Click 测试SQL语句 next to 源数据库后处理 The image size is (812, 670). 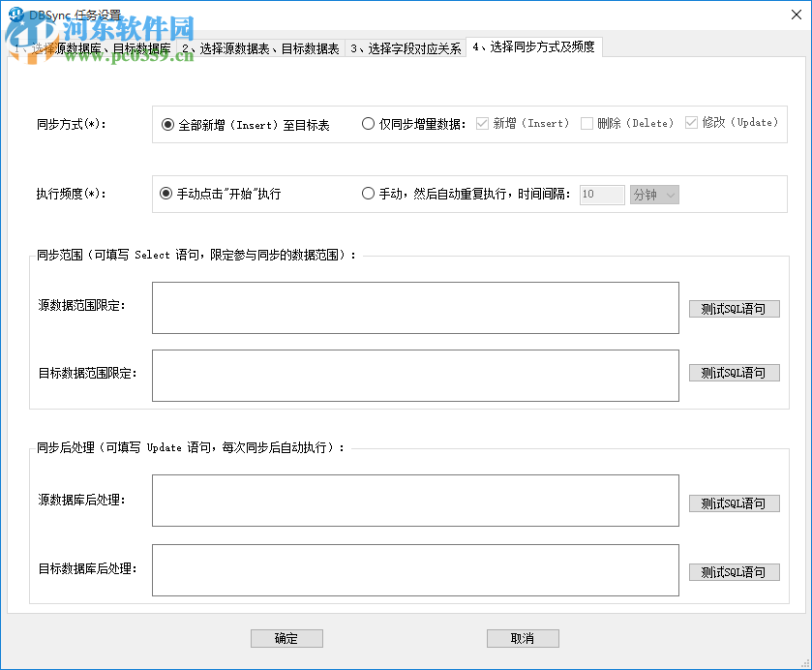click(x=734, y=502)
